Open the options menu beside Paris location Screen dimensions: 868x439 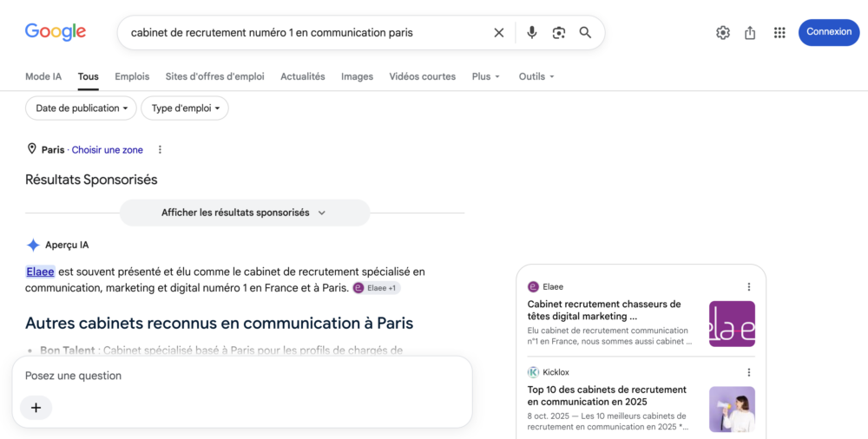160,149
